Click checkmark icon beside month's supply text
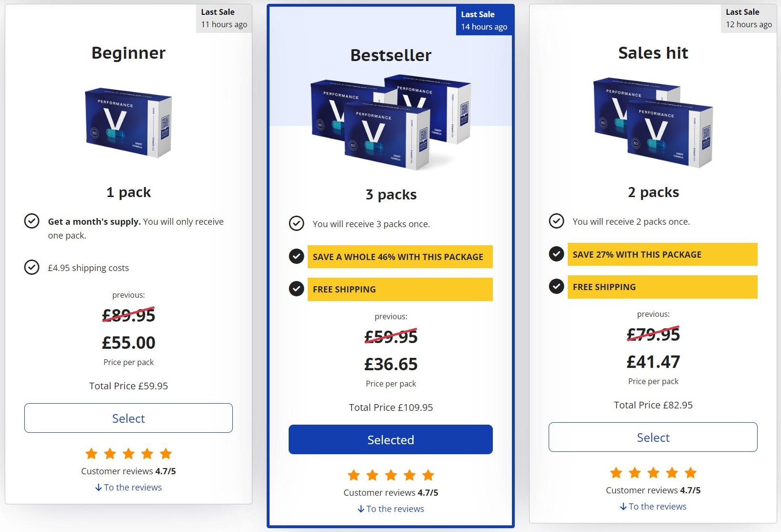The image size is (781, 532). [x=32, y=221]
